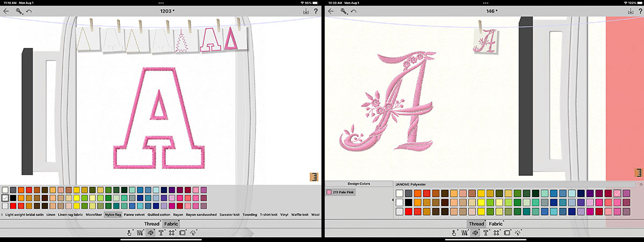Choose the Panne velvet fabric type
644x242 pixels.
tap(134, 215)
